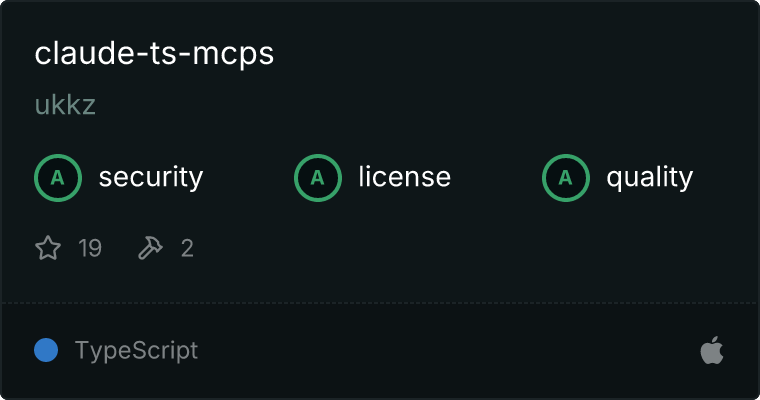
Task: Click the blue TypeScript language dot
Action: tap(46, 350)
